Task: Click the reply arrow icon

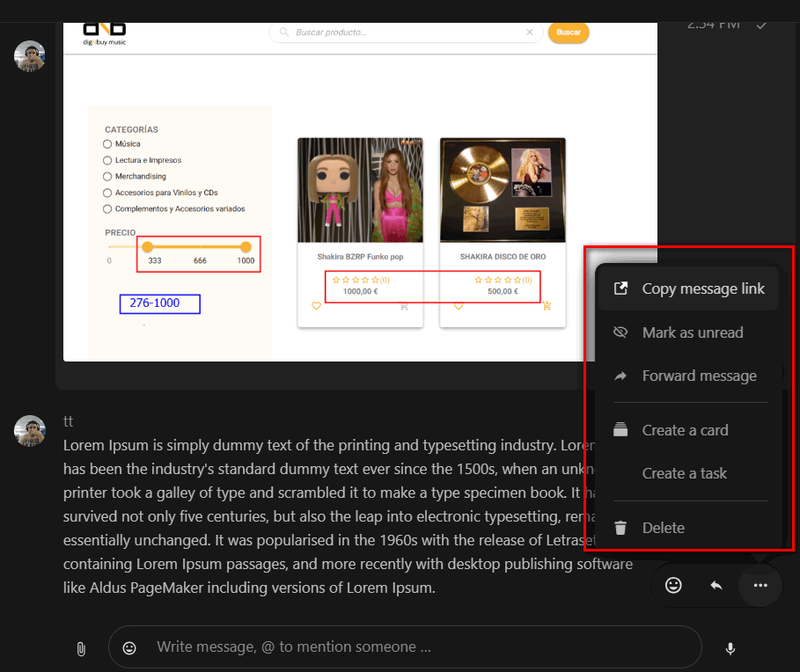Action: click(716, 585)
